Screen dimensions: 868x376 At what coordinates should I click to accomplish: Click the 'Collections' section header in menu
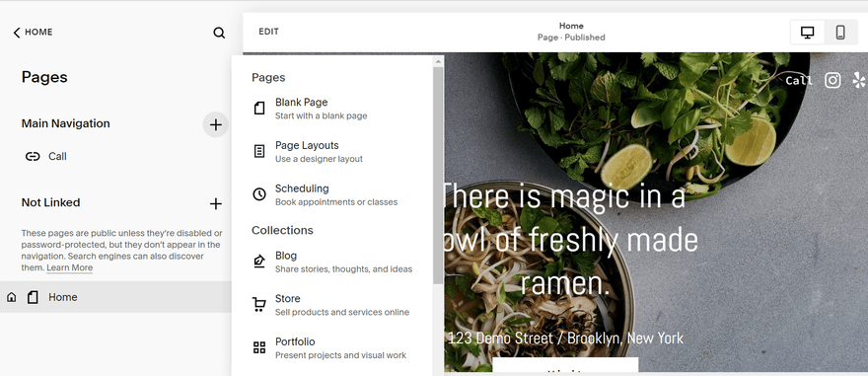[x=282, y=230]
